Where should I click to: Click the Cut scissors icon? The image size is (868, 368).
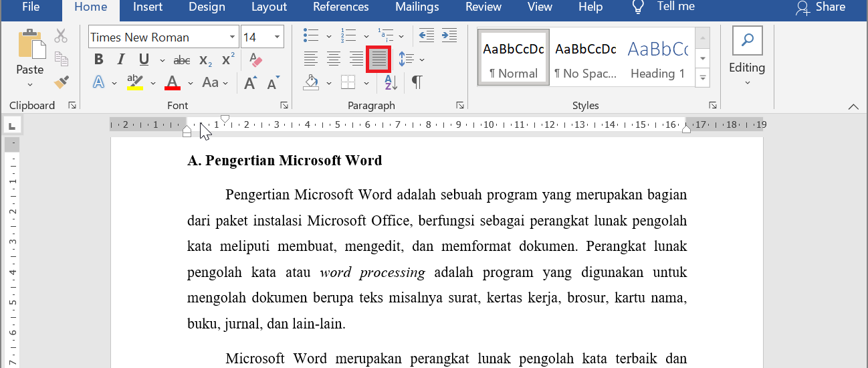(x=62, y=35)
